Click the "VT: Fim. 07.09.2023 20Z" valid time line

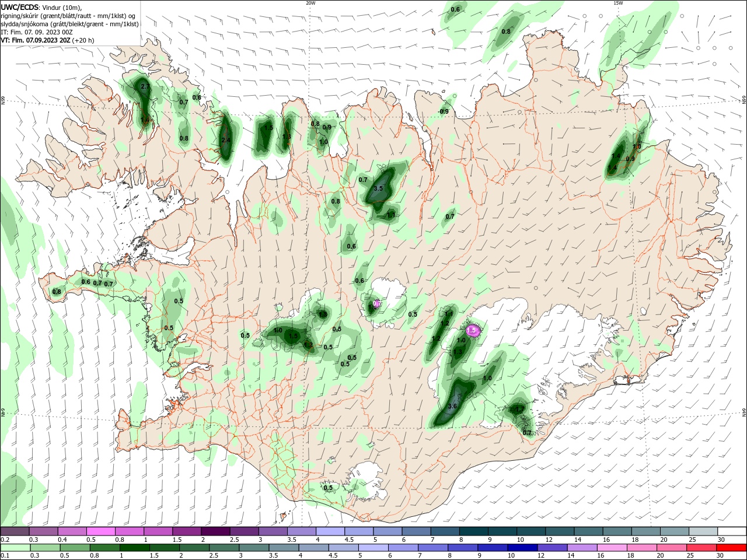coord(36,40)
